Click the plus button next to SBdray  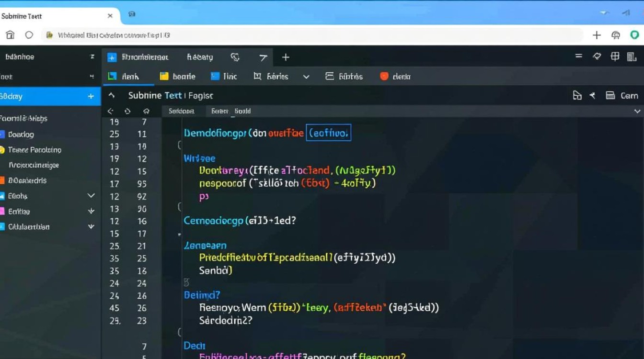pyautogui.click(x=91, y=96)
